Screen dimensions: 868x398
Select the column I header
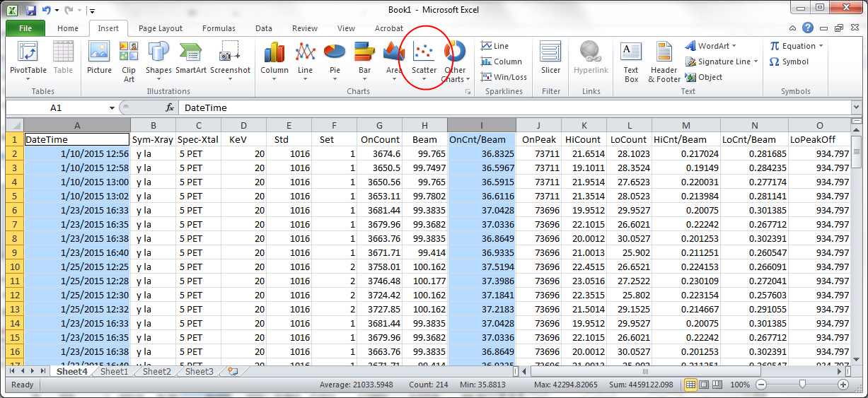[481, 124]
